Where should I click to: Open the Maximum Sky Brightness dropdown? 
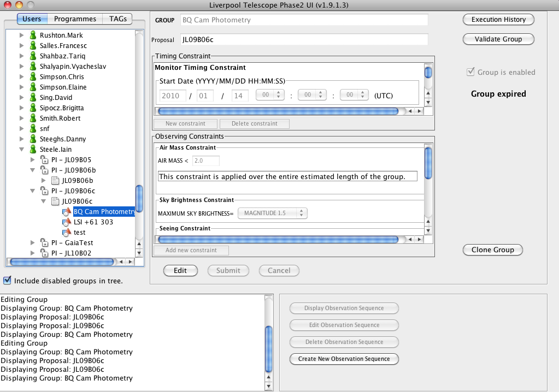(x=272, y=213)
